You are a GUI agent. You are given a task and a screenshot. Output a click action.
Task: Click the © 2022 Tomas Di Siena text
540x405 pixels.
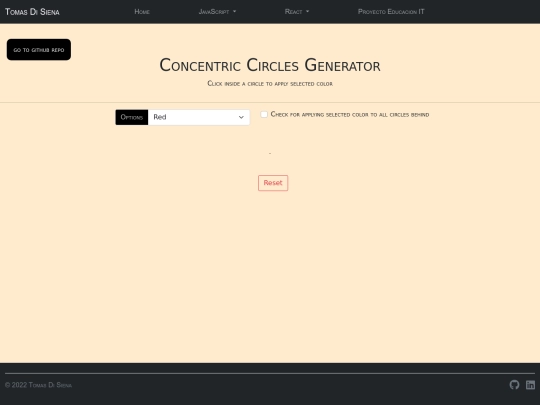(39, 385)
